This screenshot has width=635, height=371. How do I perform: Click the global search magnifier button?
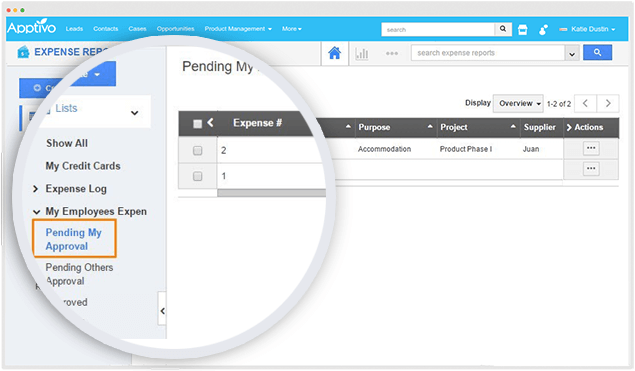pyautogui.click(x=503, y=29)
